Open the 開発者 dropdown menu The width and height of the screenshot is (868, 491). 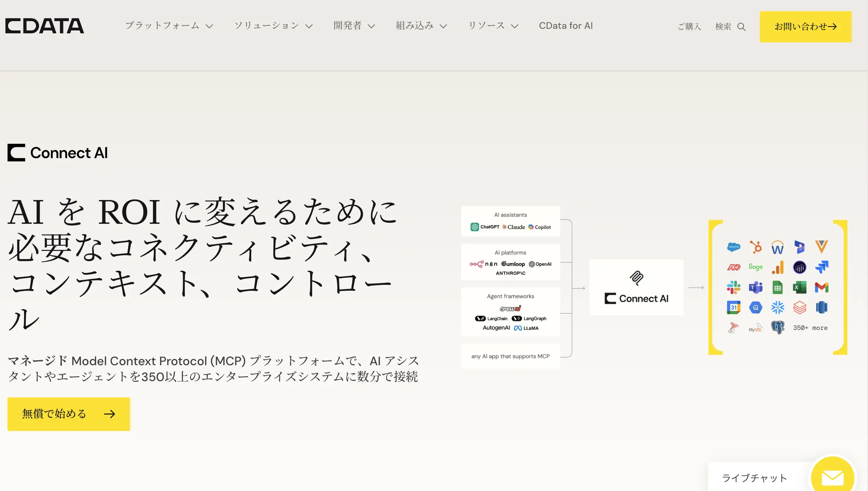point(354,26)
